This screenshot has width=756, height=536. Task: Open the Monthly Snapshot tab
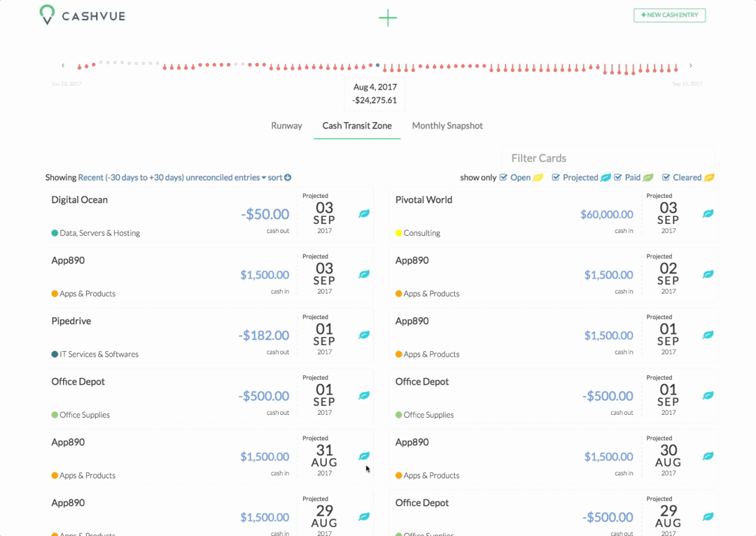(x=447, y=125)
